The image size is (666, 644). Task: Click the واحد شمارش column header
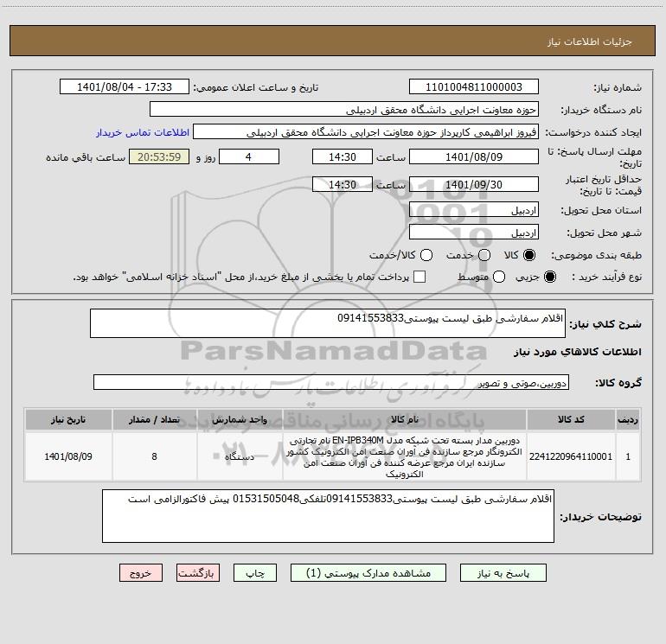pos(240,420)
